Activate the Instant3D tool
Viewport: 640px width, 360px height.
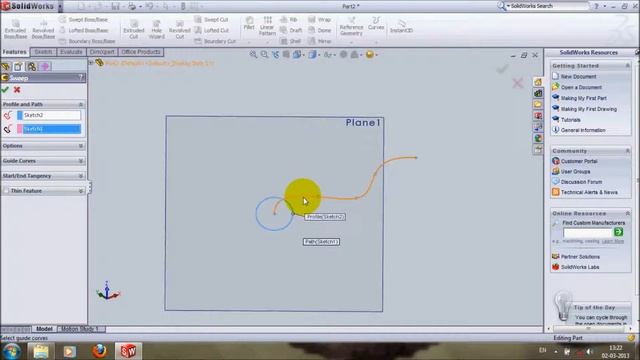pos(401,26)
